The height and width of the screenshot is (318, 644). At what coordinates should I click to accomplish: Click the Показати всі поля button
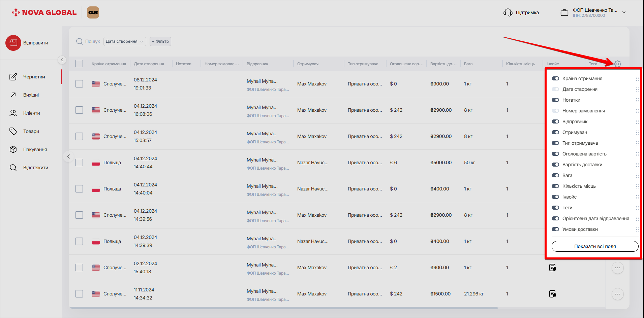tap(595, 246)
